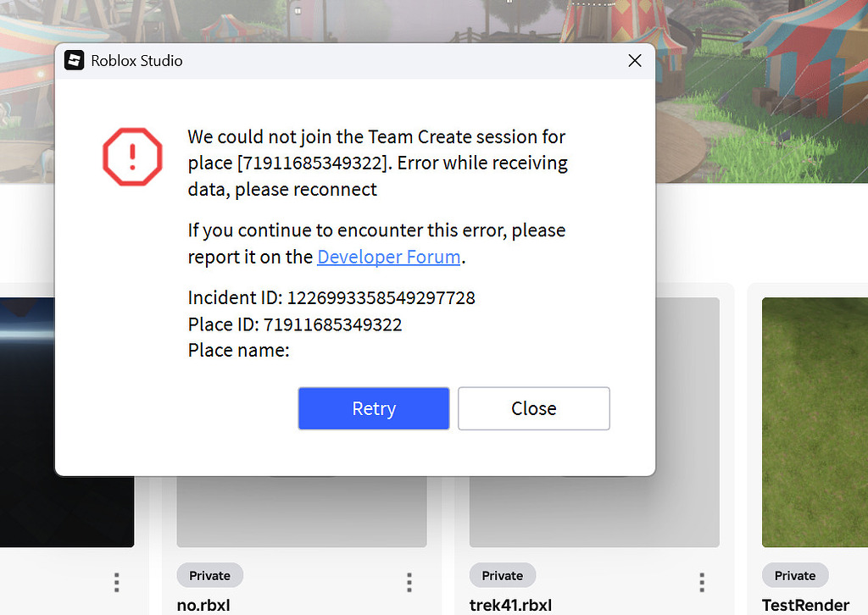The image size is (868, 615).
Task: Click the Private badge on trek41.rbxl
Action: 502,575
